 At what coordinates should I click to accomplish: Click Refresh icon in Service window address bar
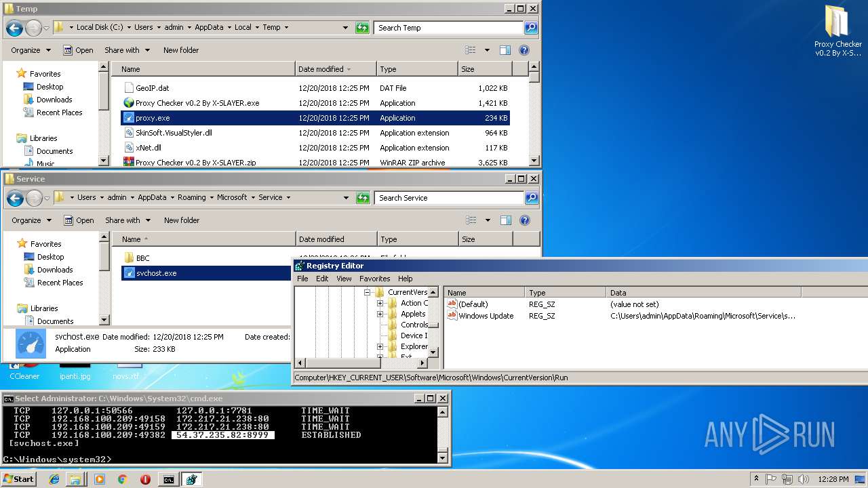[x=363, y=198]
